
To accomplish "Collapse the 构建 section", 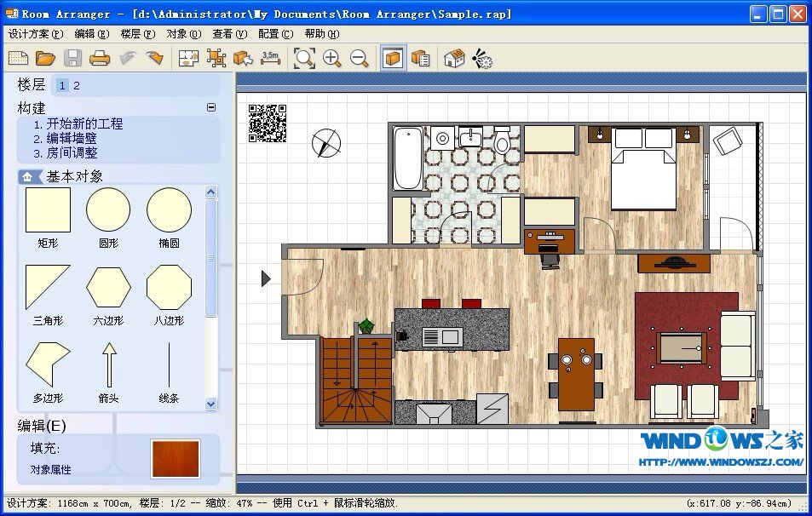I will tap(211, 108).
